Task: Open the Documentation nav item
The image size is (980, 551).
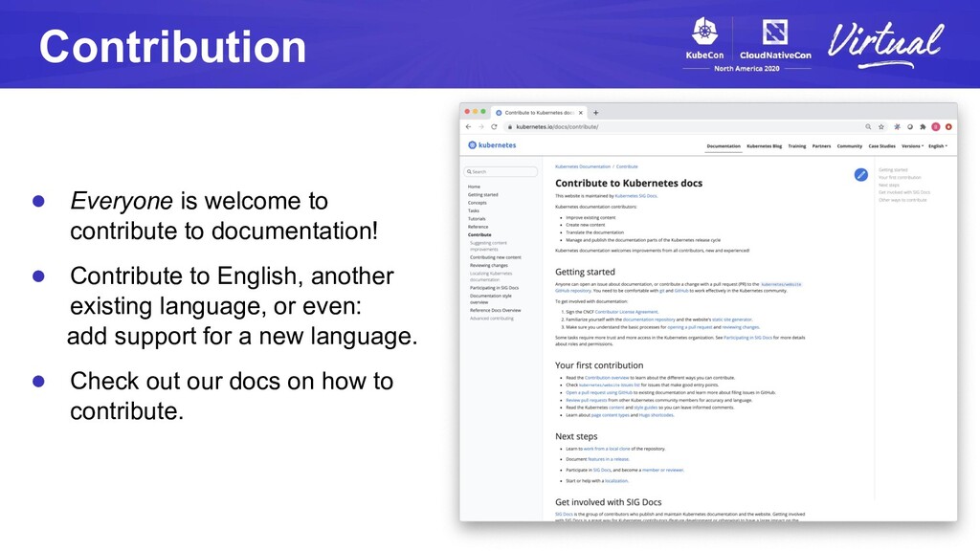Action: [724, 146]
